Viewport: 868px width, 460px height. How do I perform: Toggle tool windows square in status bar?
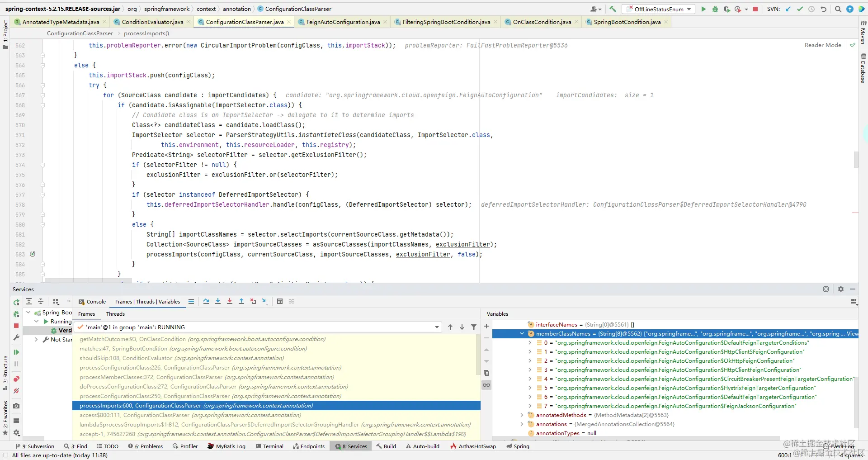[5, 455]
